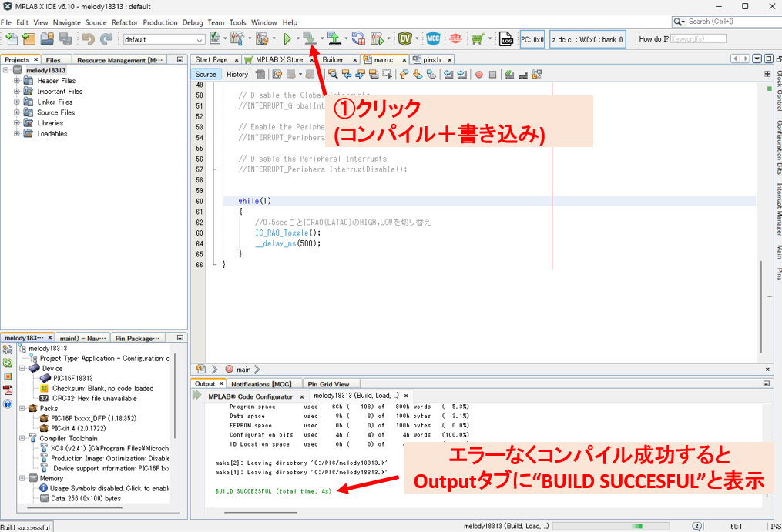Click the Make and Program Device icon
782x532 pixels.
point(309,38)
